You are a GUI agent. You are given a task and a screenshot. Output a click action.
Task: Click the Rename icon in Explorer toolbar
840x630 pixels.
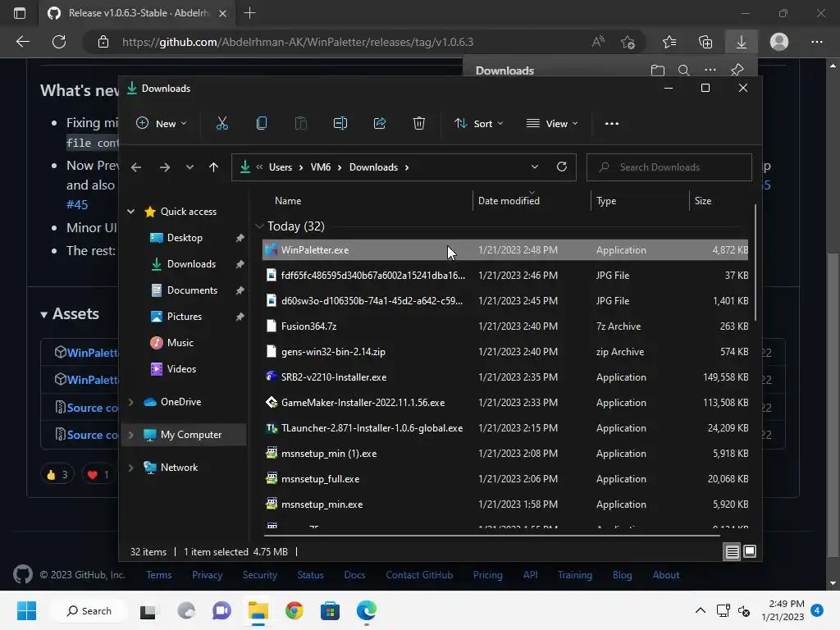click(x=340, y=124)
